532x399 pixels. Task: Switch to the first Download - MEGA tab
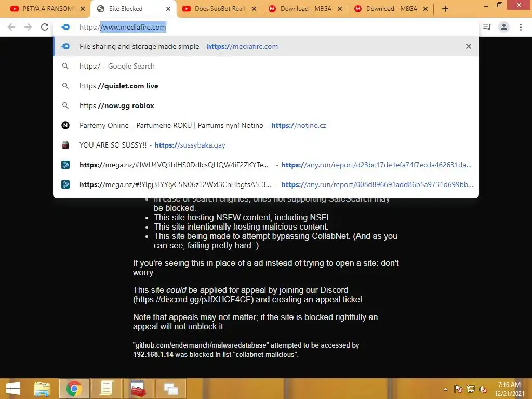click(305, 9)
